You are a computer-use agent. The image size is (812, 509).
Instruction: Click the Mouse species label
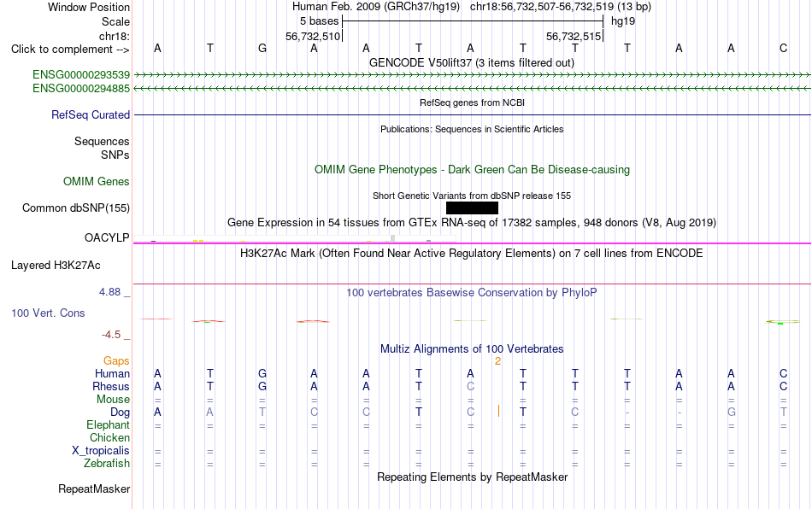113,400
